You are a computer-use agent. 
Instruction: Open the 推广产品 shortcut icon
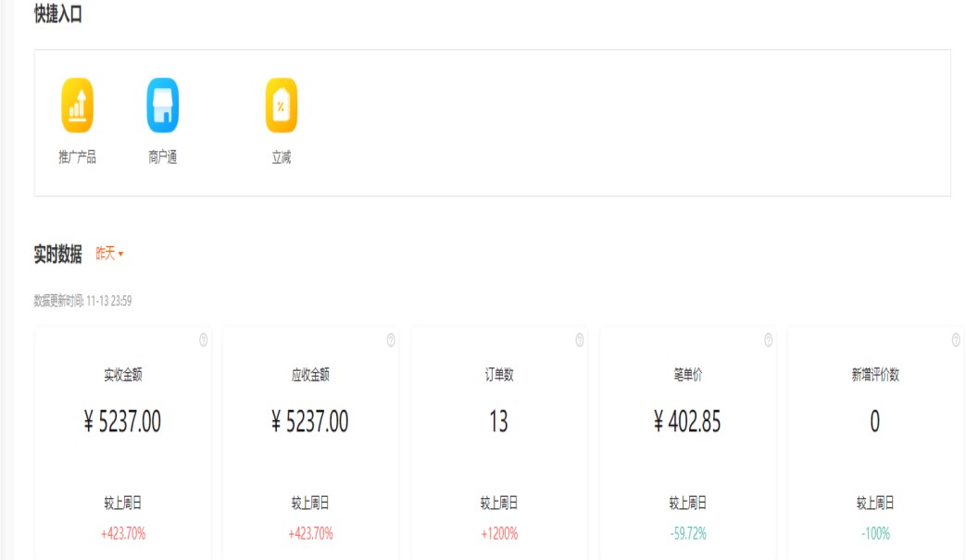pyautogui.click(x=77, y=106)
